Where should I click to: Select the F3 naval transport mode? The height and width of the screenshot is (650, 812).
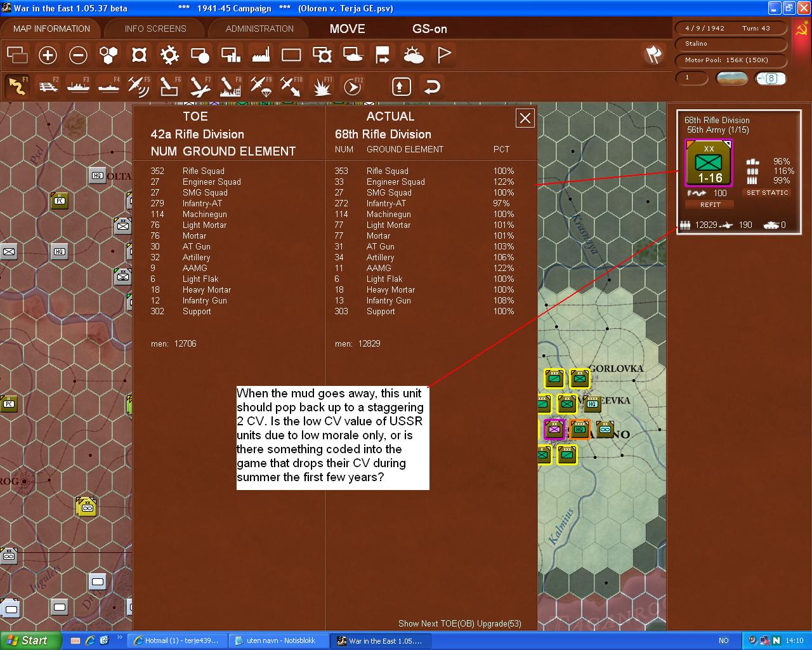[x=78, y=86]
